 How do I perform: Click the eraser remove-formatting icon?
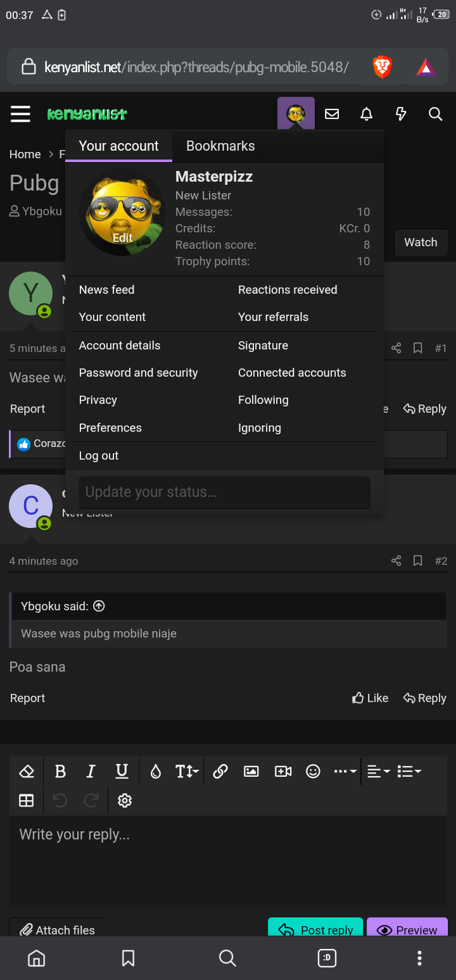pyautogui.click(x=27, y=771)
